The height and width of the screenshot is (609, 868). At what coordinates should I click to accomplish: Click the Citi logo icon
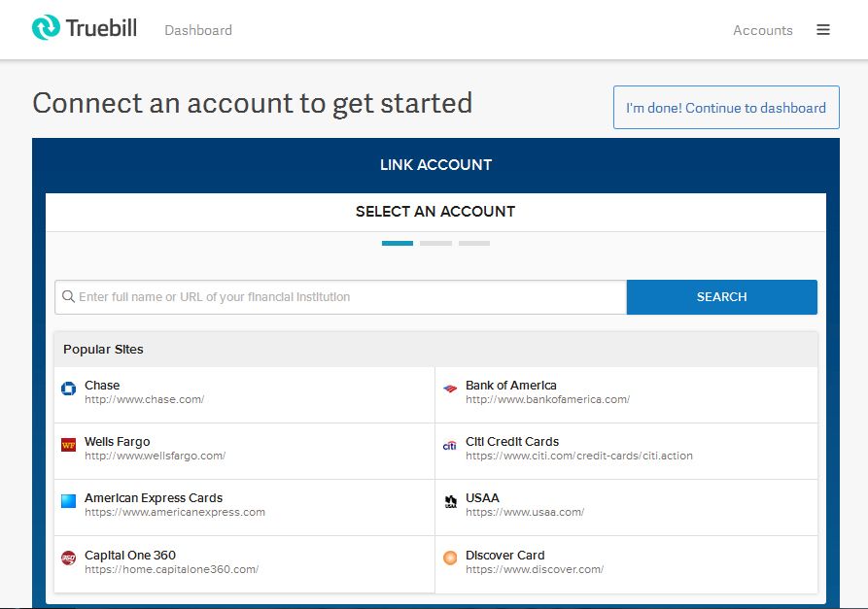coord(449,445)
